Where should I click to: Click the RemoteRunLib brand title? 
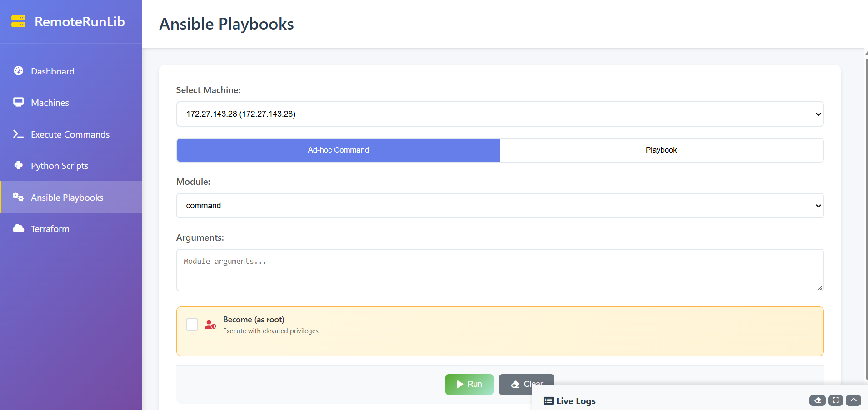[80, 21]
